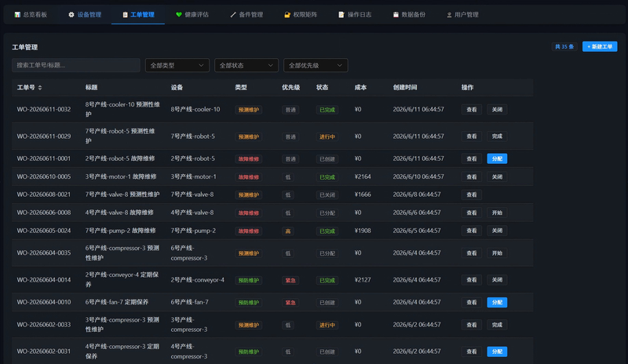Close work order WO-20260610-0005
Screen dimensions: 628x364
click(x=497, y=177)
